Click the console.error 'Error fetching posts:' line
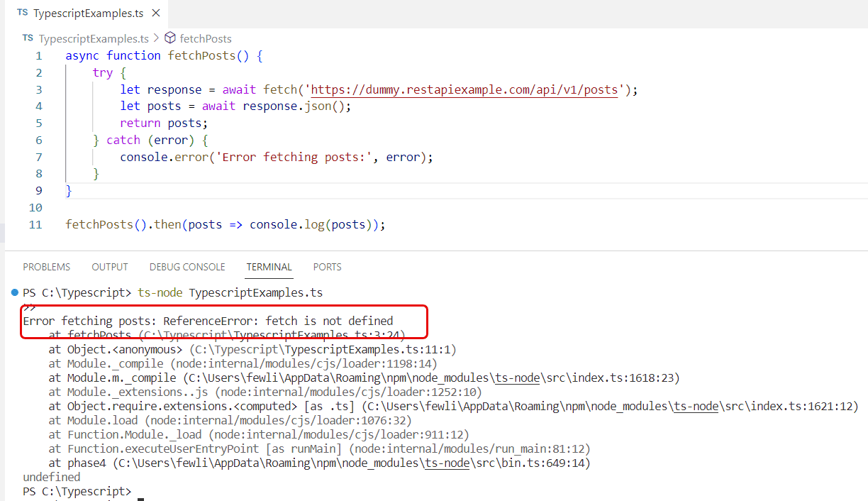Viewport: 868px width, 501px height. tap(277, 157)
